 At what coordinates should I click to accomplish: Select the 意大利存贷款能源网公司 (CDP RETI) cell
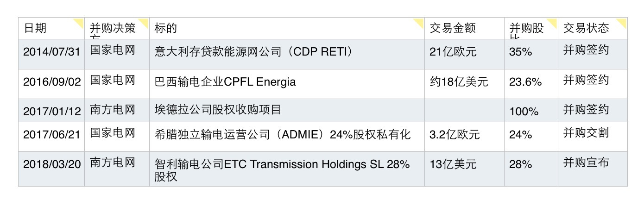point(253,52)
